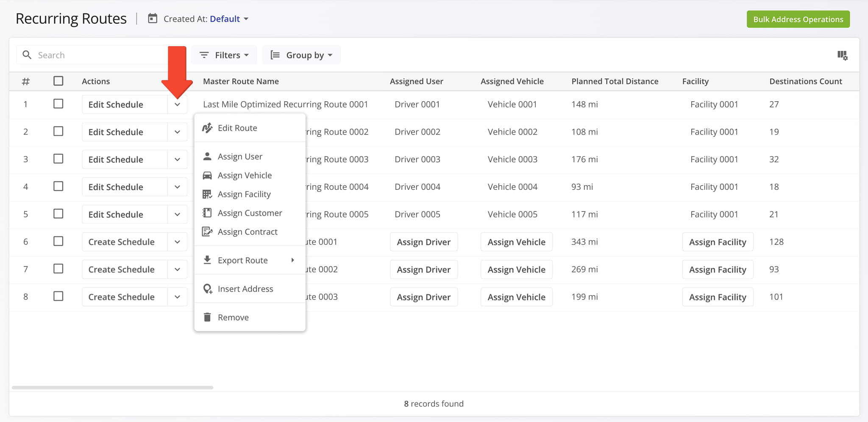The image size is (868, 422).
Task: Click the calendar icon next to Created At
Action: point(153,18)
